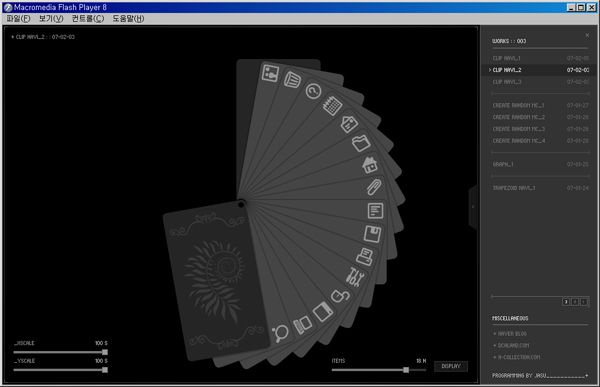The height and width of the screenshot is (387, 600).
Task: Select the open padlock icon card
Action: coord(340,296)
